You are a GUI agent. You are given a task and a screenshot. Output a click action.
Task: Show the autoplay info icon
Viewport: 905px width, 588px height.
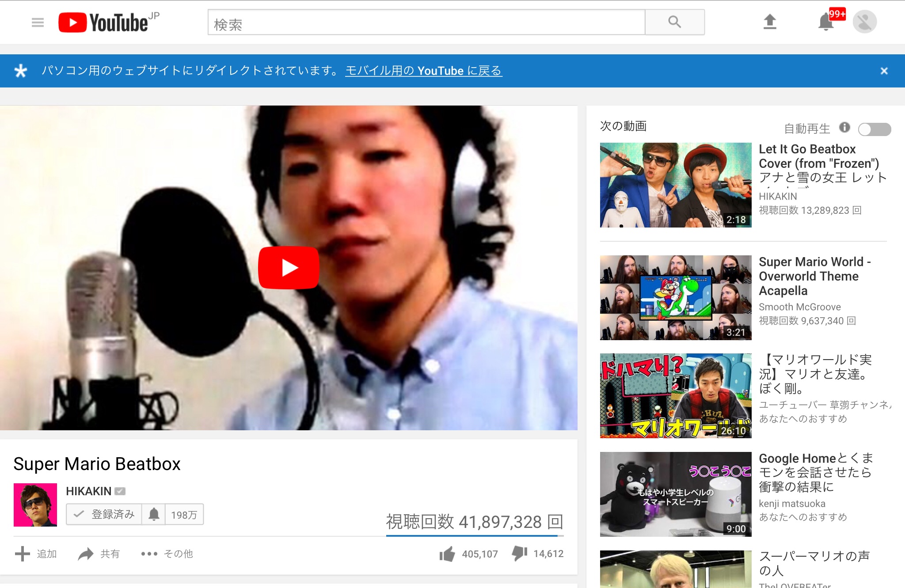[x=844, y=128]
